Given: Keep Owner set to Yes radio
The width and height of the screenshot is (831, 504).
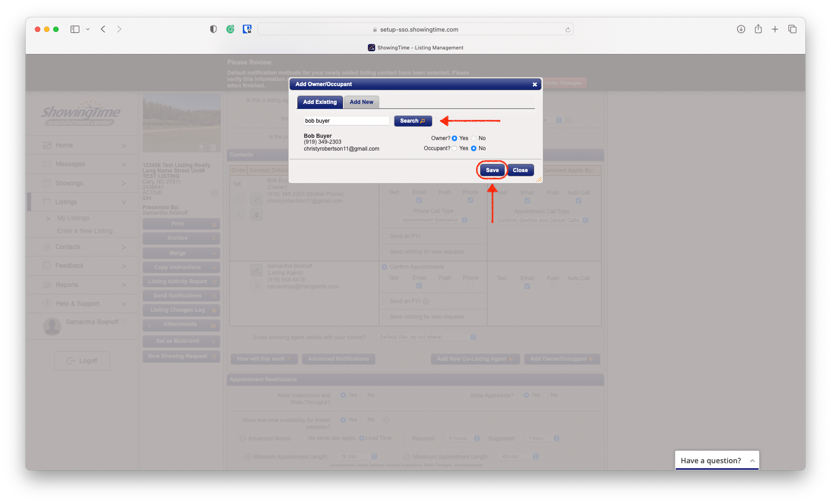Looking at the screenshot, I should point(454,138).
